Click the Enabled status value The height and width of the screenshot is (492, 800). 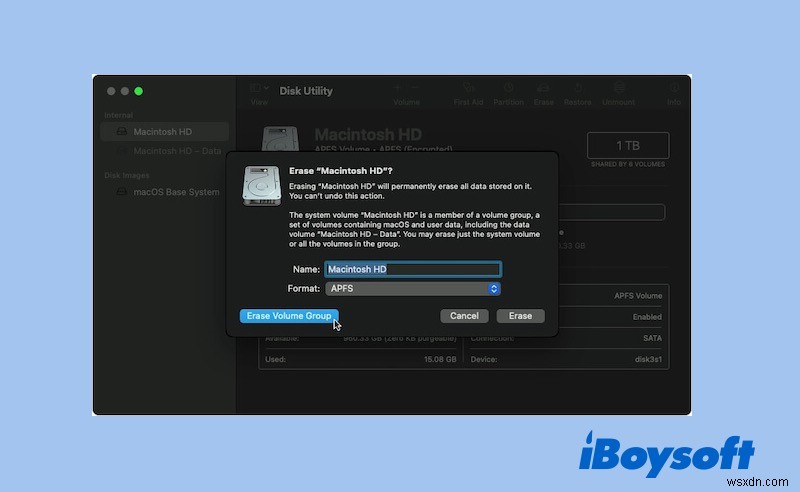647,317
